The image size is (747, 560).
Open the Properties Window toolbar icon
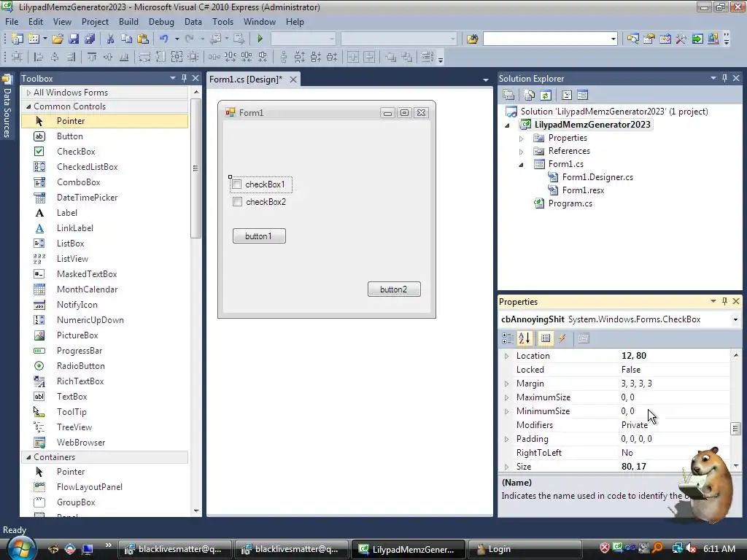point(649,39)
